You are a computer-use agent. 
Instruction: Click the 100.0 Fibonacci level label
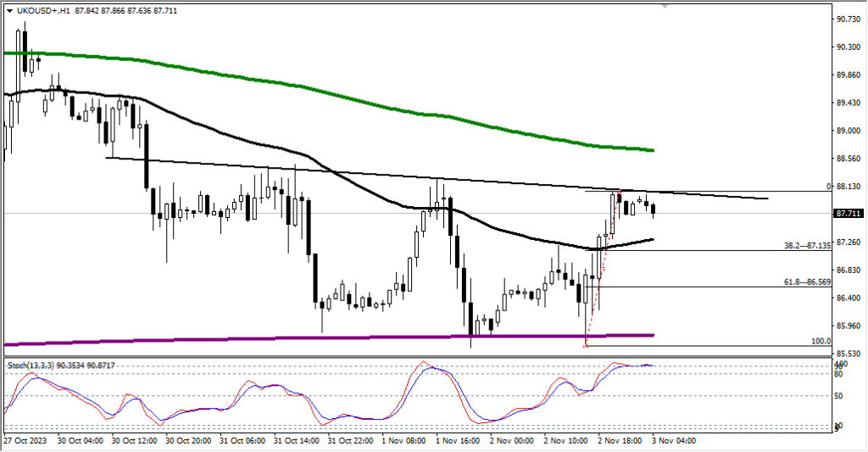[821, 341]
